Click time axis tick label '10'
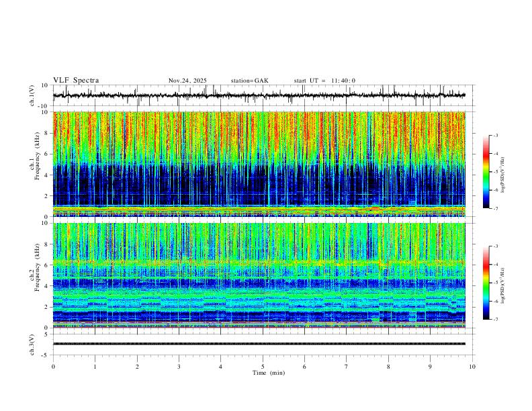Screen dimensions: 532x411 pyautogui.click(x=472, y=367)
